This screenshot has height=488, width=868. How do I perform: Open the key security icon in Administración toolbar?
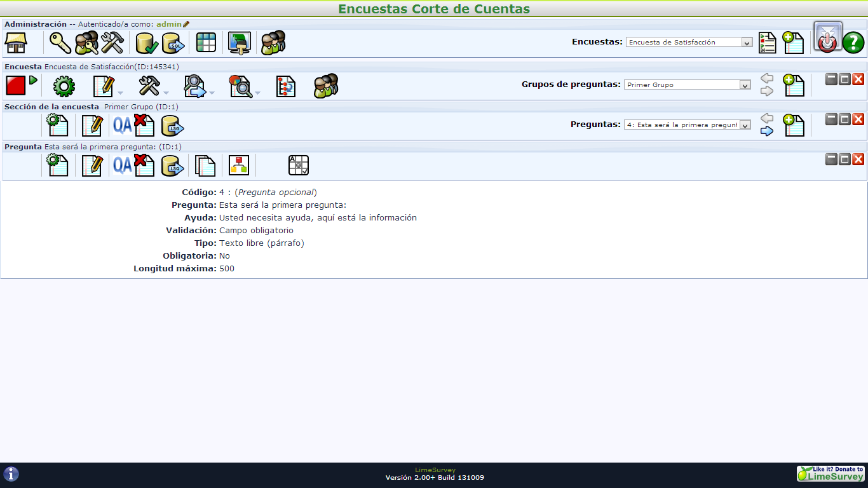click(x=61, y=43)
